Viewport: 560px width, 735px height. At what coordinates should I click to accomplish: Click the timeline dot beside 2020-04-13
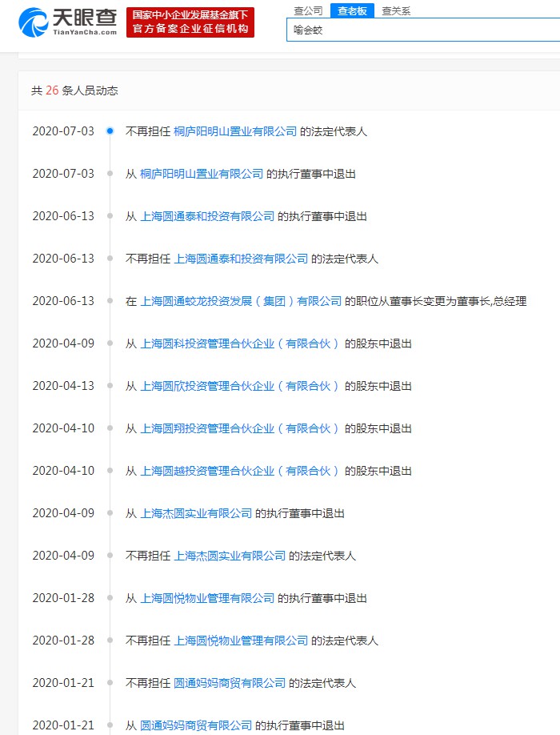[110, 386]
